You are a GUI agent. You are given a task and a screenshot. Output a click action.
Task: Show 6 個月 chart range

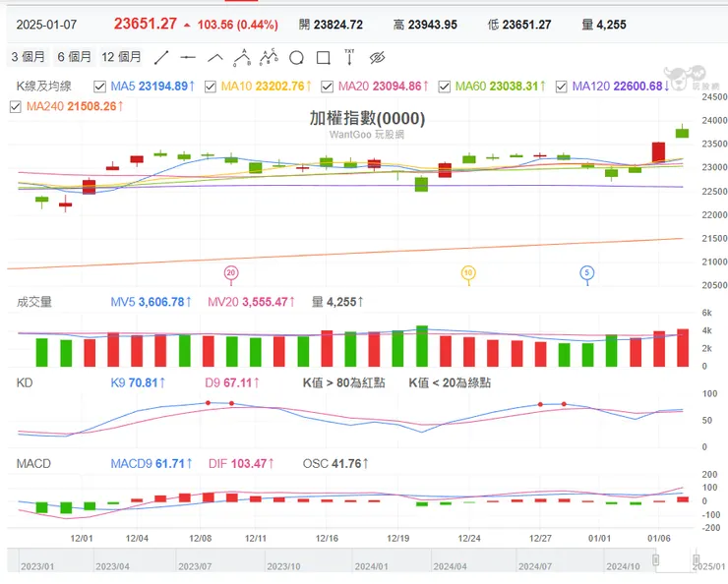click(75, 57)
